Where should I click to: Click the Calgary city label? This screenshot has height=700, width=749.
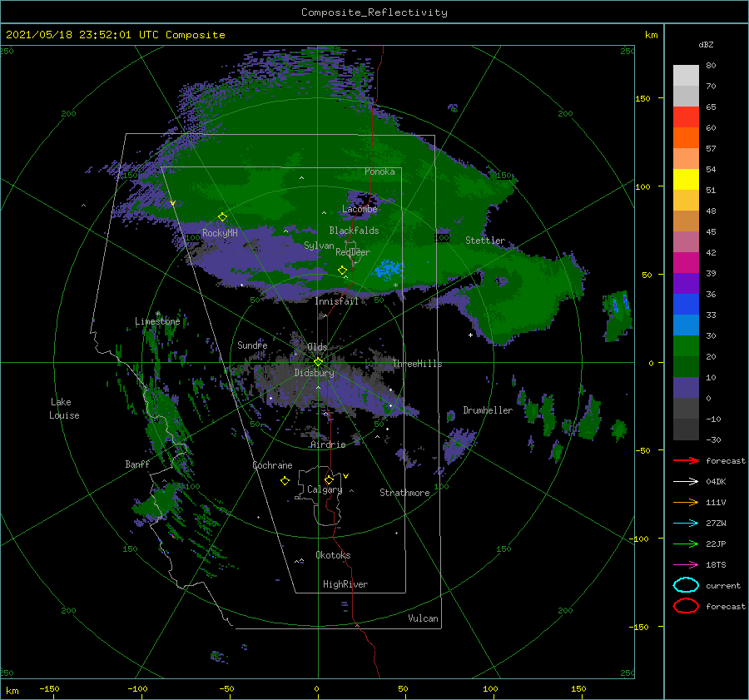(325, 489)
